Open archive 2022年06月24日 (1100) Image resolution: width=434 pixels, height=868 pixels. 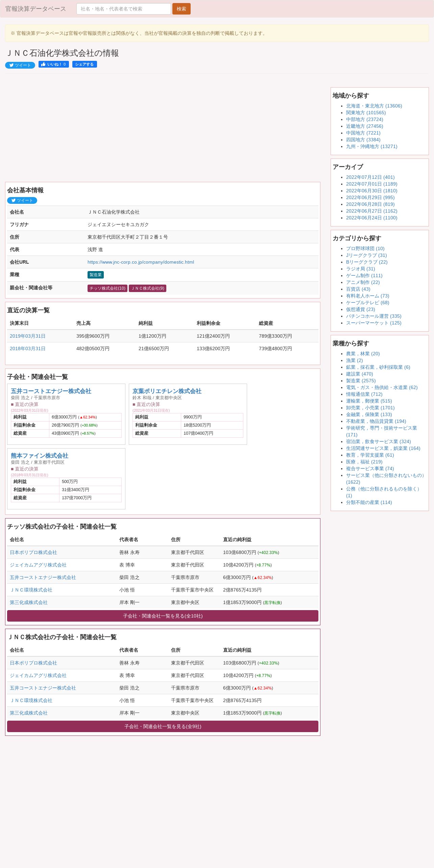point(371,218)
